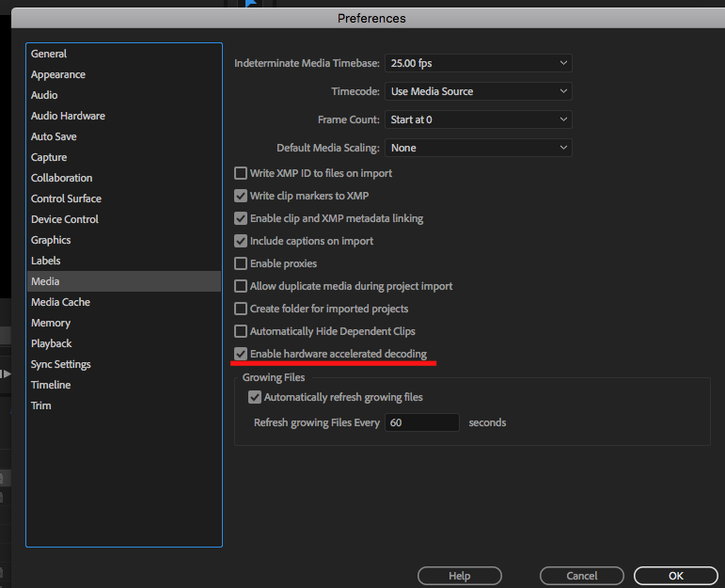The image size is (725, 588).
Task: Open Indeterminate Media Timebase dropdown
Action: click(x=478, y=63)
